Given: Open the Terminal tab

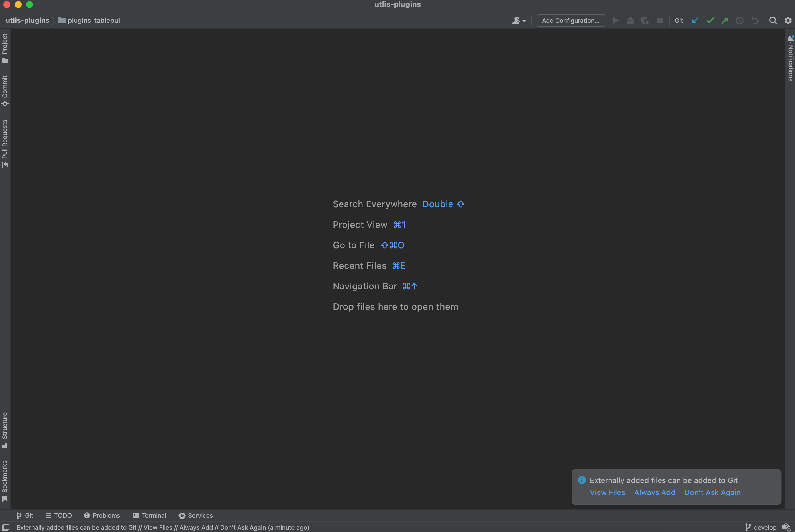Looking at the screenshot, I should coord(149,515).
